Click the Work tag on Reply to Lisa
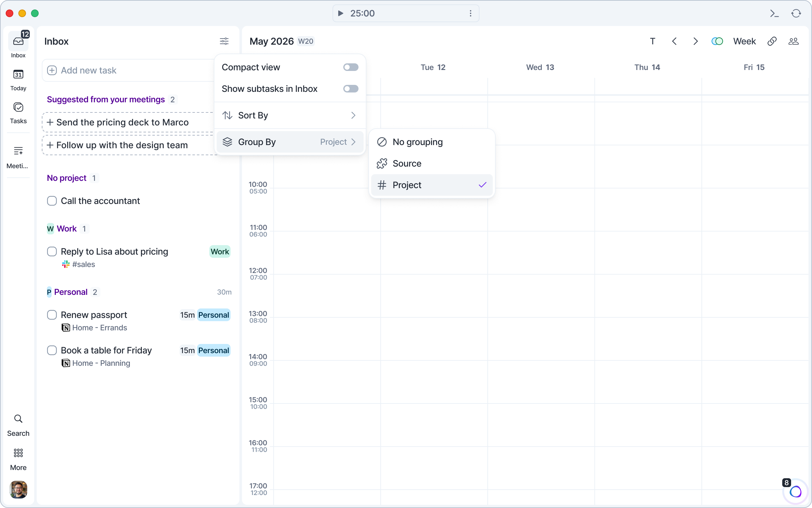Image resolution: width=812 pixels, height=508 pixels. (220, 251)
